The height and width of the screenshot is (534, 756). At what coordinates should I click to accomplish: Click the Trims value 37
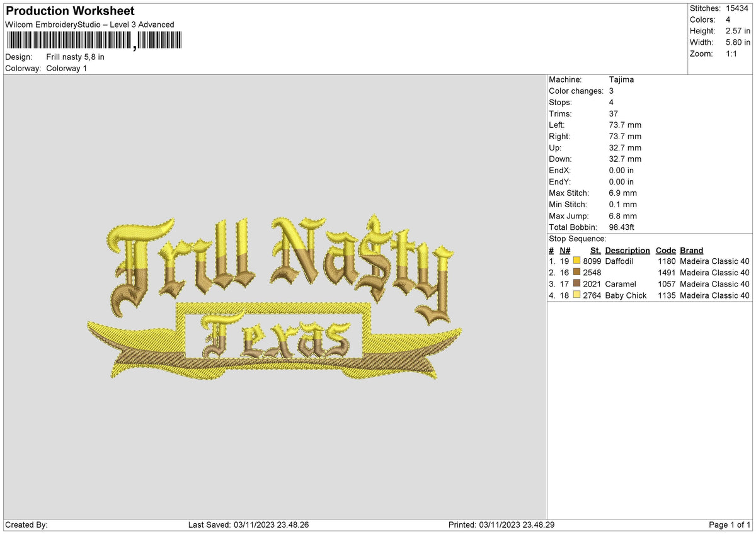pos(614,114)
